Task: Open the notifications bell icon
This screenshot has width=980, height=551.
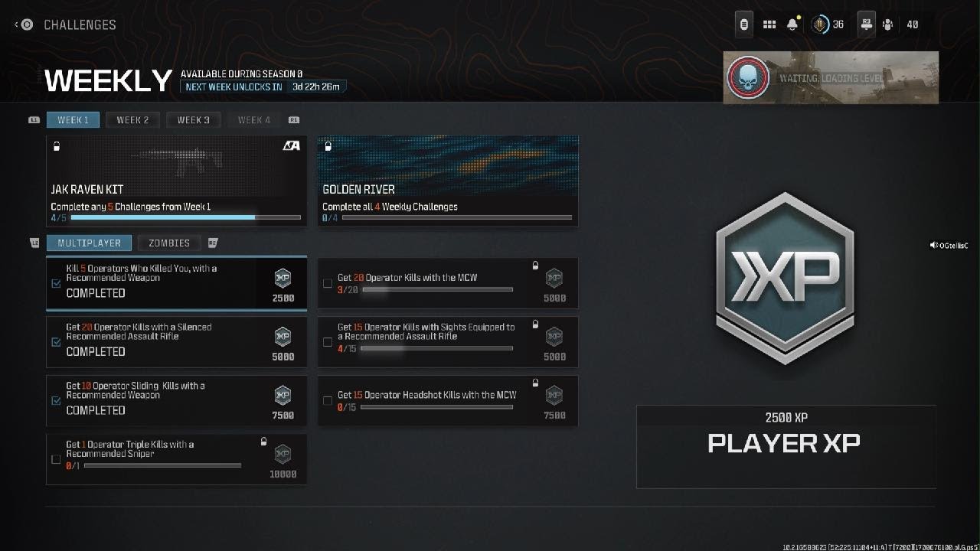Action: point(792,24)
